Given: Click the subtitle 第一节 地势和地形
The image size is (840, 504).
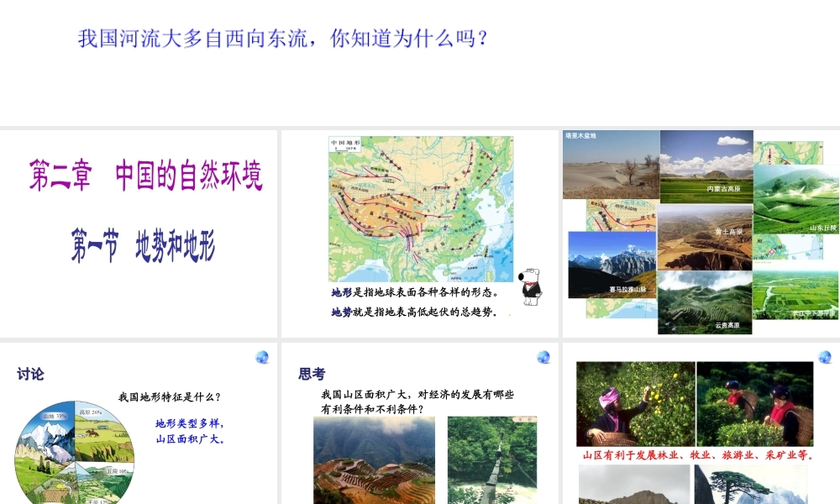Looking at the screenshot, I should coord(143,246).
